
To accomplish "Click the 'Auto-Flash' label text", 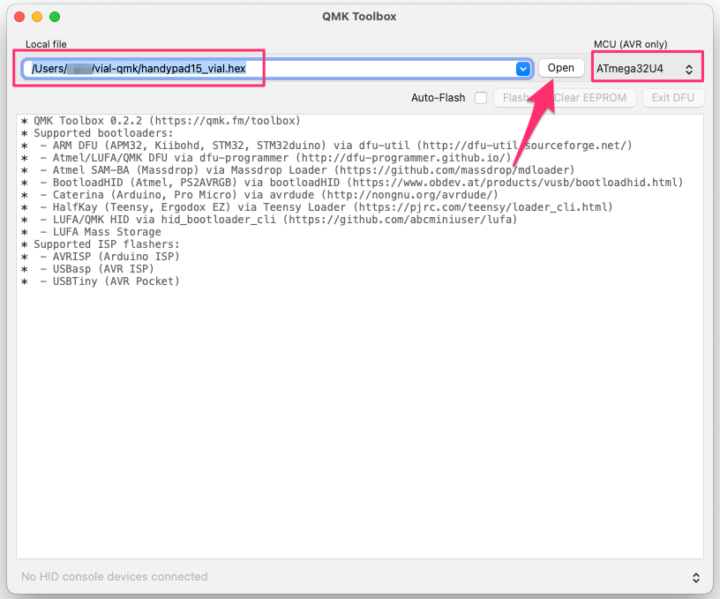I will 438,98.
